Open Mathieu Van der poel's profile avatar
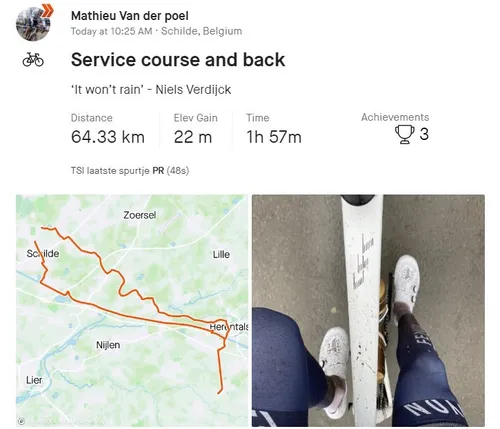Screen dimensions: 500x429 33,24
